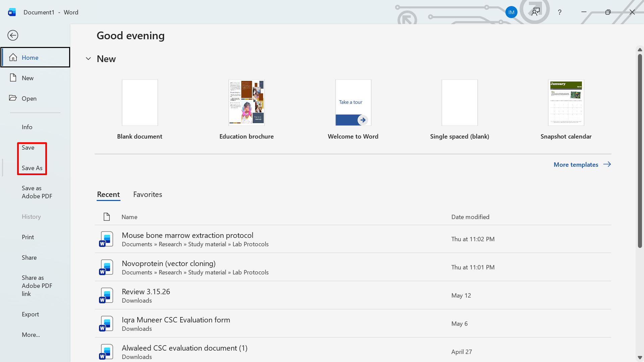Screen dimensions: 644x362
Task: Click the April 27 modified date
Action: tap(461, 352)
